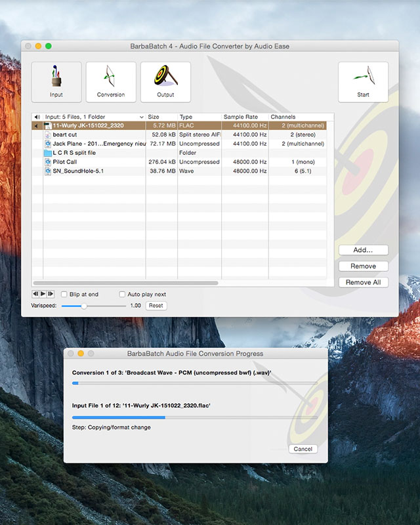Click the Split stereo AIF type cell
Viewport: 420px width, 525px height.
click(x=199, y=135)
